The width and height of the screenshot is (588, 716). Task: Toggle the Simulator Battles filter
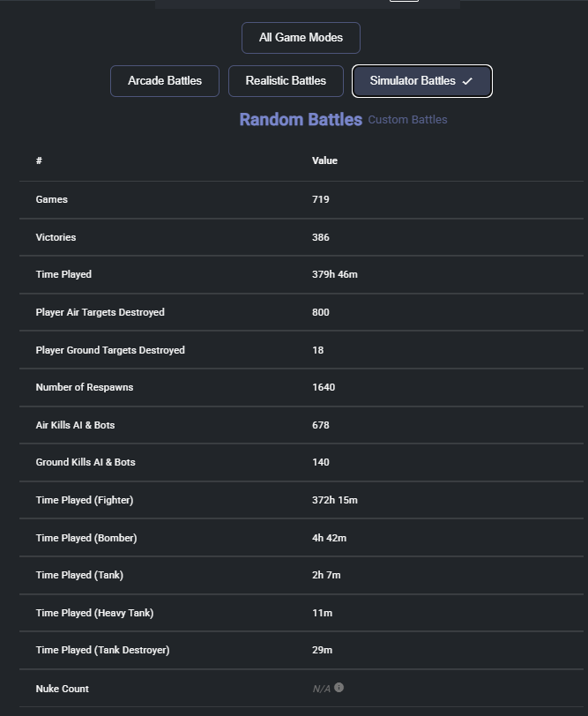click(x=413, y=81)
